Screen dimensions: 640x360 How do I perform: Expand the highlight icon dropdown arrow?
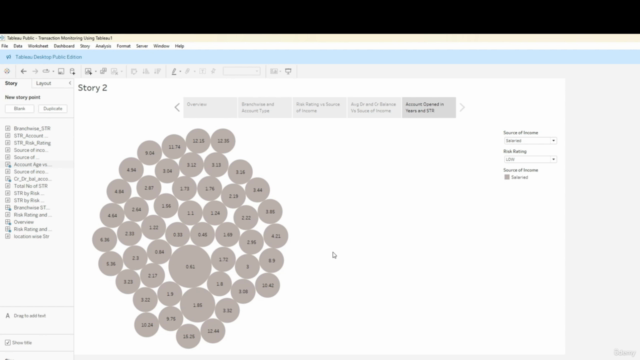(x=180, y=71)
